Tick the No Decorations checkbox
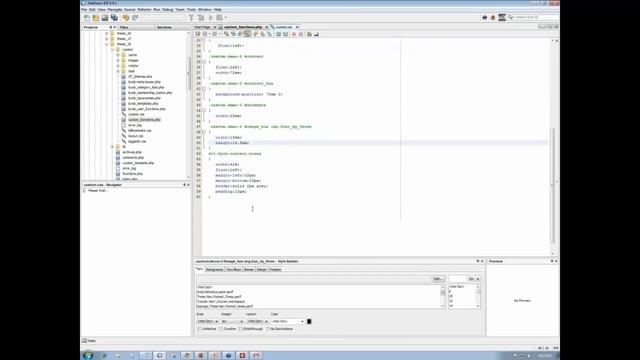The width and height of the screenshot is (640, 360). [268, 329]
